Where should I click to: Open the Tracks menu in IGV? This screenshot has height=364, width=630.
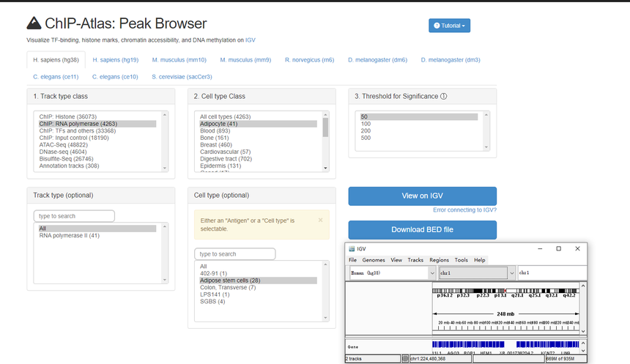point(415,260)
